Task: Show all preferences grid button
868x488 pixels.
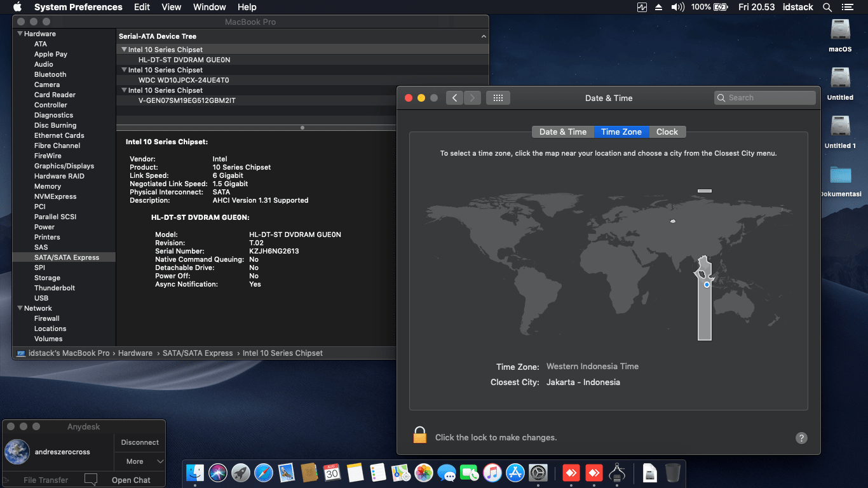Action: (x=498, y=98)
